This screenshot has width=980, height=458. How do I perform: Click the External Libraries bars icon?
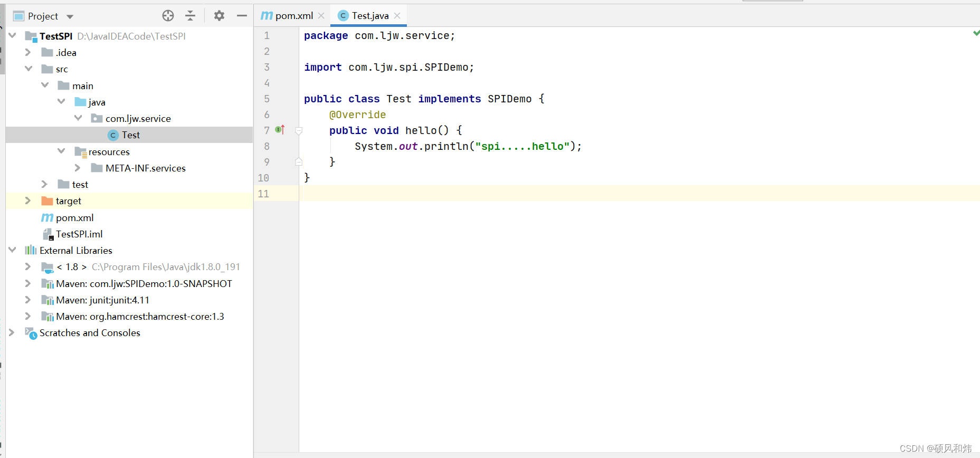pyautogui.click(x=31, y=250)
